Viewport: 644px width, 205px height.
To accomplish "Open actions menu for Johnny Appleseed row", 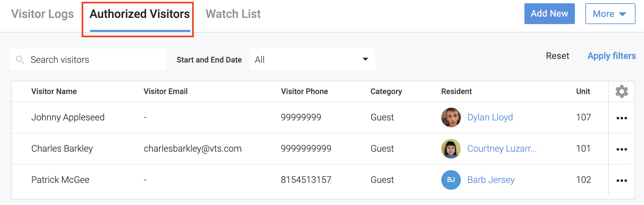I will pyautogui.click(x=622, y=118).
